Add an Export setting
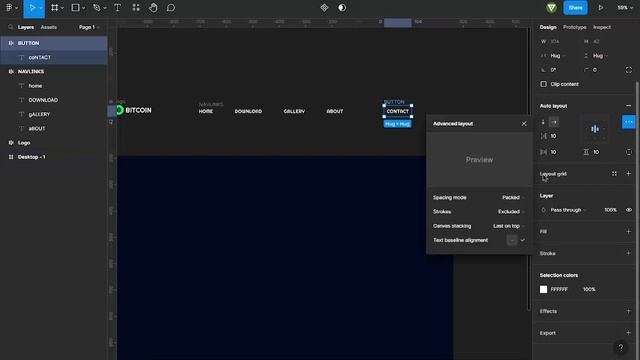The width and height of the screenshot is (640, 360). click(x=629, y=333)
